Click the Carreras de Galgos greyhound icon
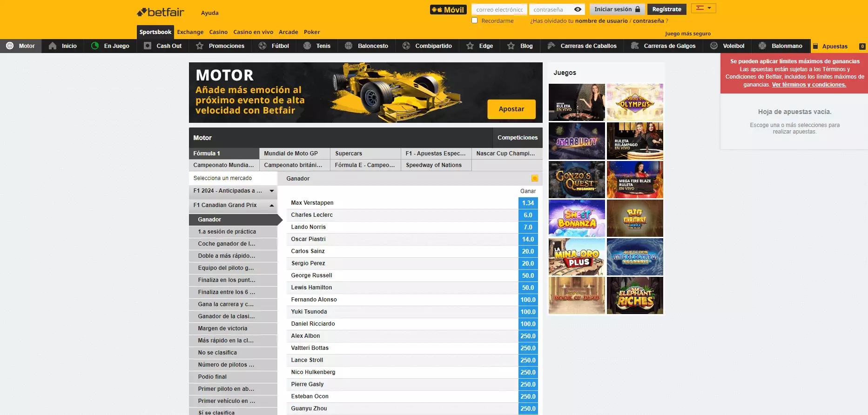Image resolution: width=868 pixels, height=415 pixels. [x=635, y=46]
